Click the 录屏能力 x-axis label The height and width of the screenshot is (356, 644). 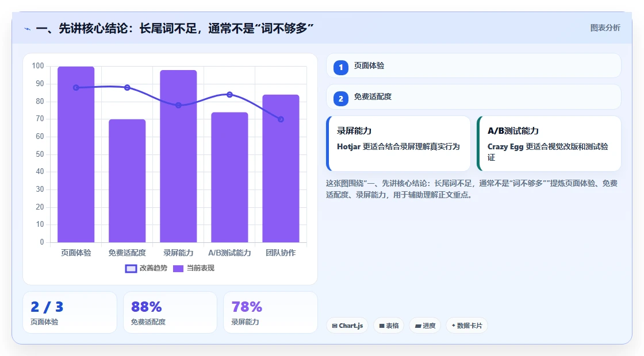(178, 253)
